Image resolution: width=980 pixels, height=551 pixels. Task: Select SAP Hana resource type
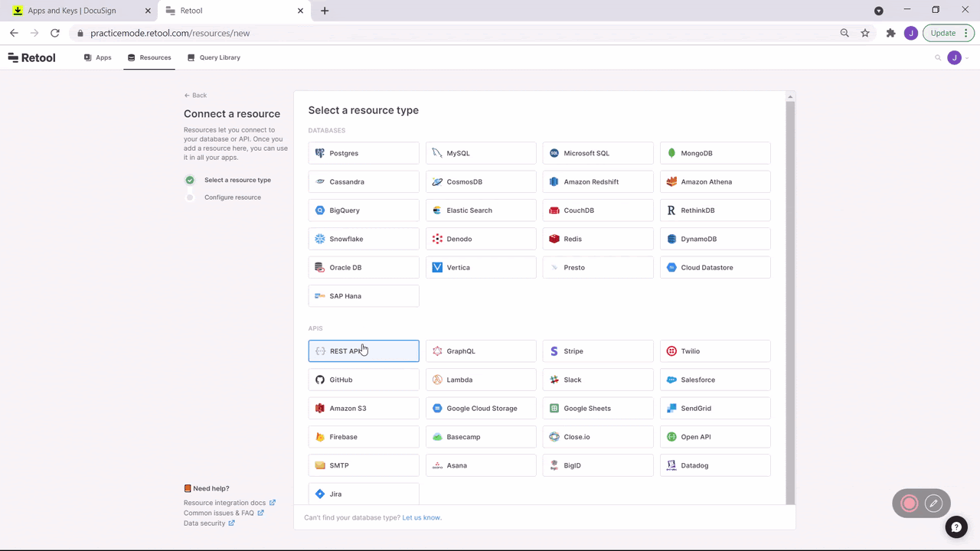[x=364, y=296]
